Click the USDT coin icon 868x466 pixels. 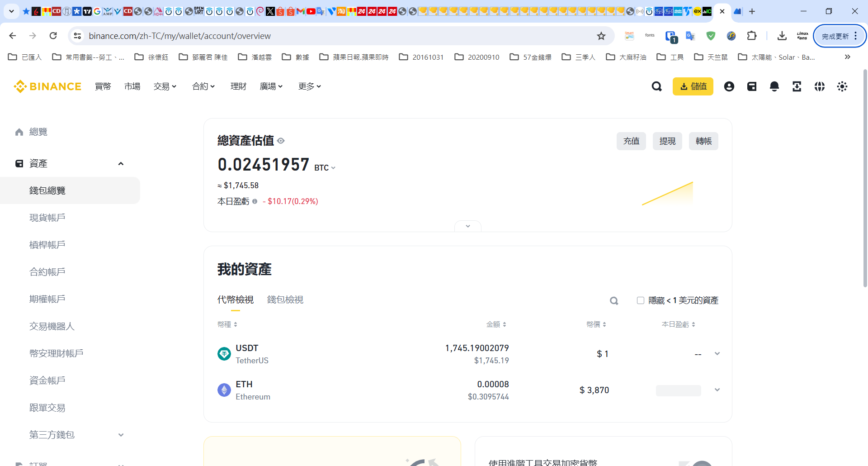pos(224,354)
